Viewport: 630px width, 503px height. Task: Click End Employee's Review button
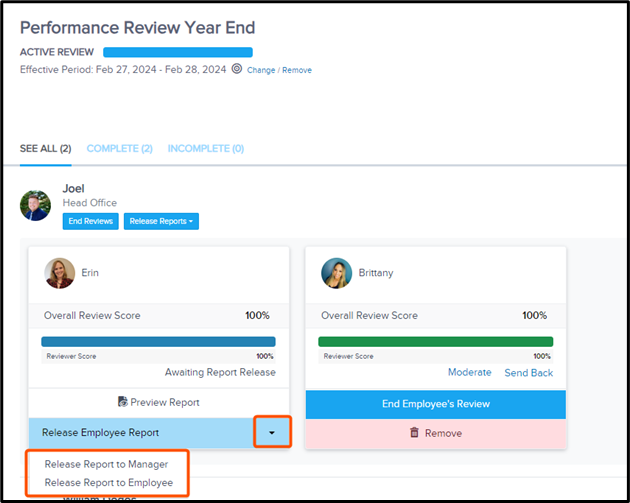click(435, 404)
